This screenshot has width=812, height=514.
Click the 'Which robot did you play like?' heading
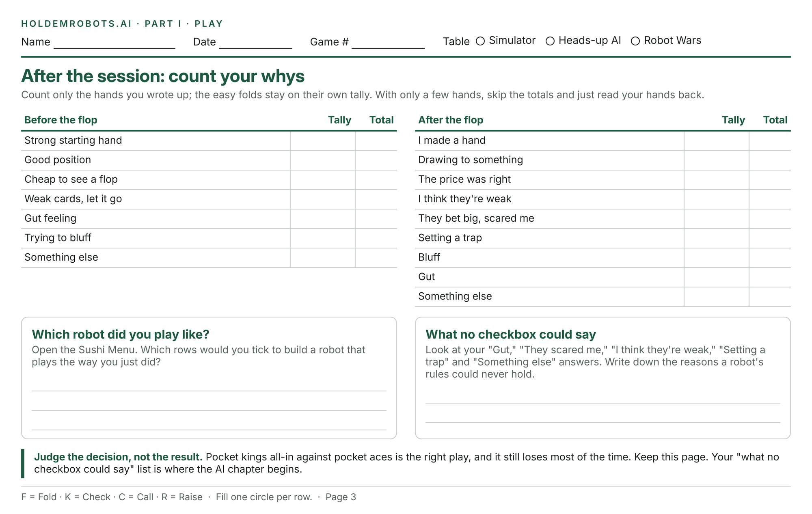pos(121,334)
